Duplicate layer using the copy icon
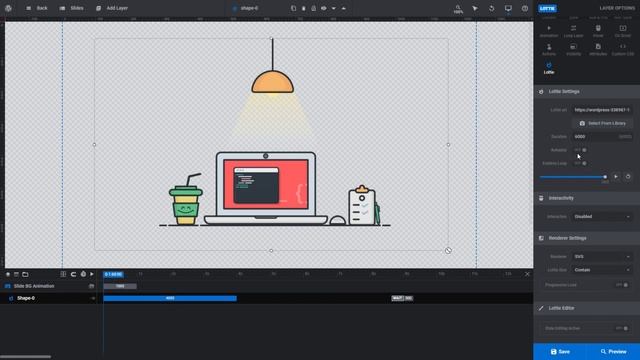Screen dimensions: 640x360 293,8
